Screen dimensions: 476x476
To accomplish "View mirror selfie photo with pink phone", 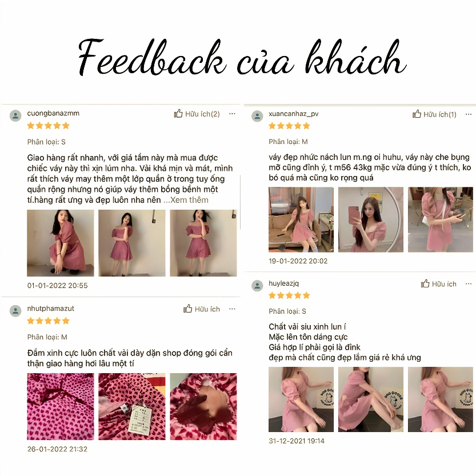I will click(371, 219).
